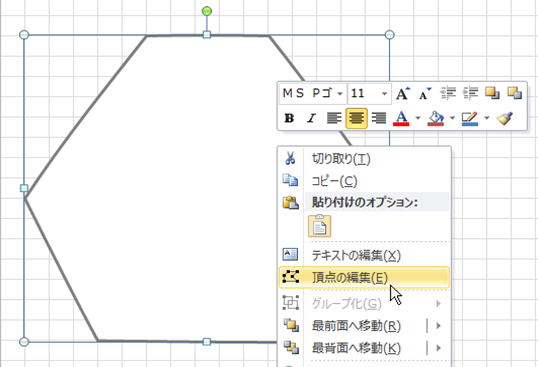Choose 頂点の編集(E) from context menu

(x=364, y=277)
